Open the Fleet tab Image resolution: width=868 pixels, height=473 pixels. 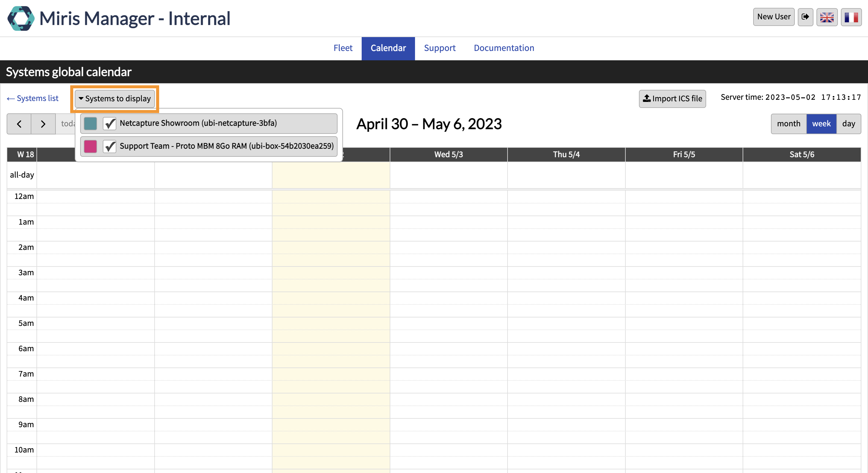coord(343,48)
